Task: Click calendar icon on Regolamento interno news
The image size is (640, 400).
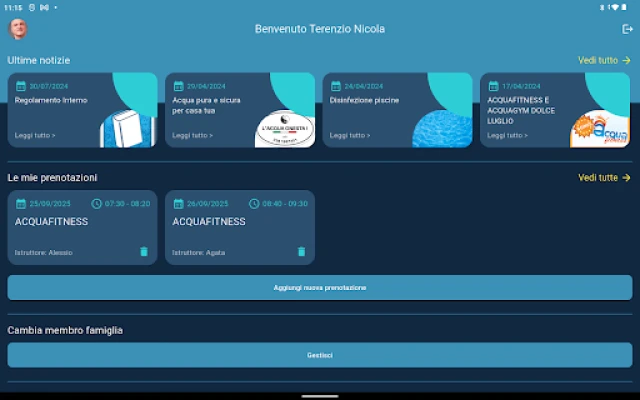Action: coord(21,86)
